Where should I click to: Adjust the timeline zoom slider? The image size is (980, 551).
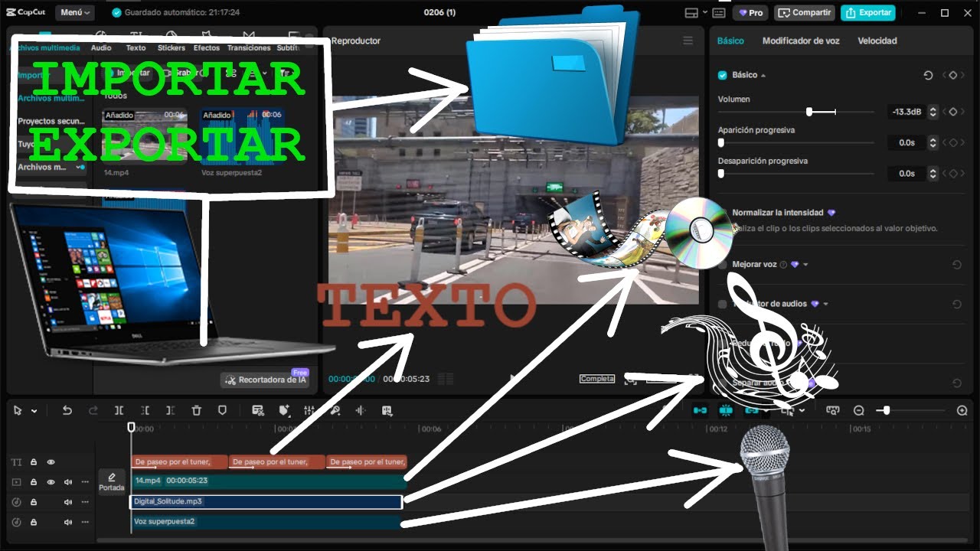tap(911, 410)
